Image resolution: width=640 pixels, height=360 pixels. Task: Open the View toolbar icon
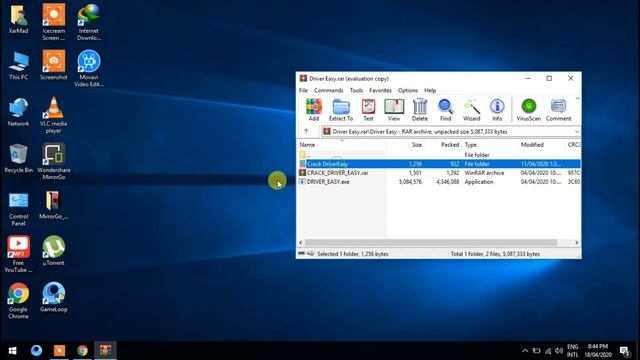click(x=394, y=110)
